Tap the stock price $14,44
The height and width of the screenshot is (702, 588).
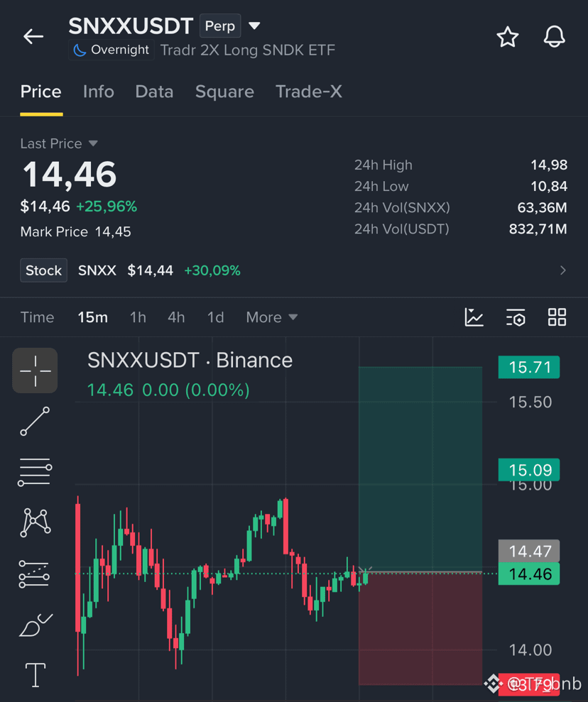[x=150, y=270]
